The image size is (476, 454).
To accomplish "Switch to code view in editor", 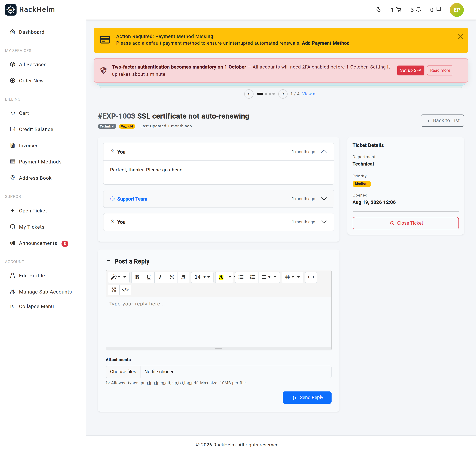I will (x=125, y=290).
